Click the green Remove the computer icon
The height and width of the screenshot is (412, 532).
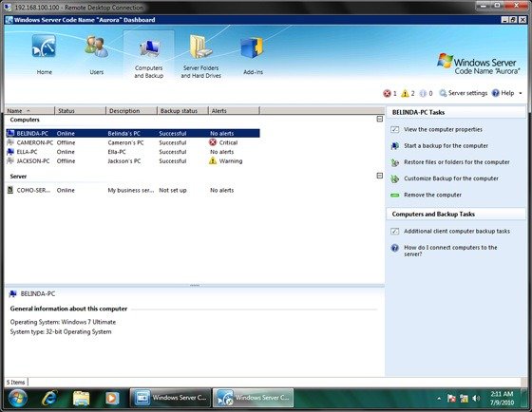[x=395, y=196]
